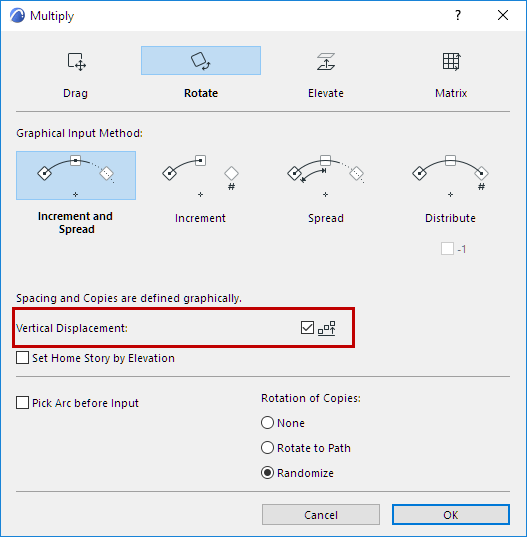The width and height of the screenshot is (527, 537).
Task: Select Increment and Spread input method icon
Action: [76, 175]
